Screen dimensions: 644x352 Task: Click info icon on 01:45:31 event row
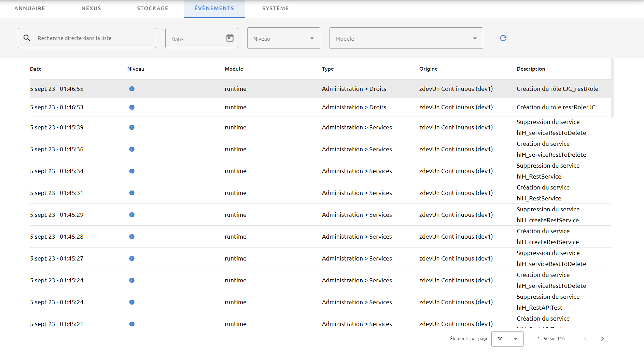(132, 193)
